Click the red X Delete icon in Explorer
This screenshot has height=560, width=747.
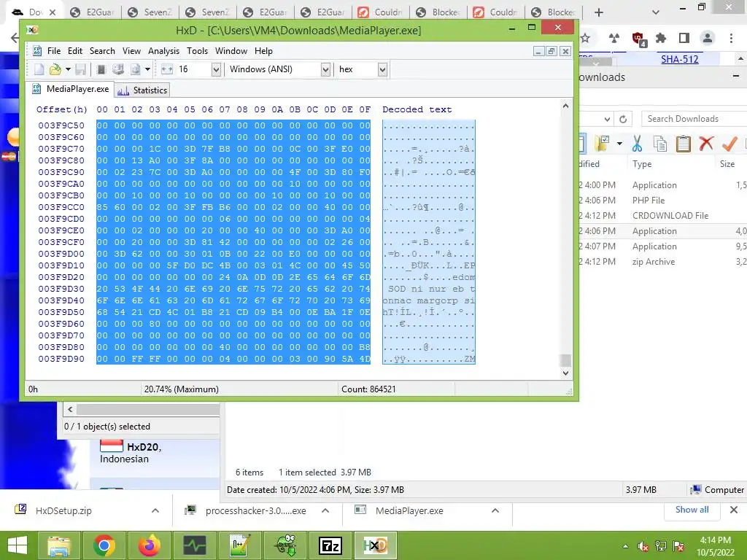click(706, 144)
